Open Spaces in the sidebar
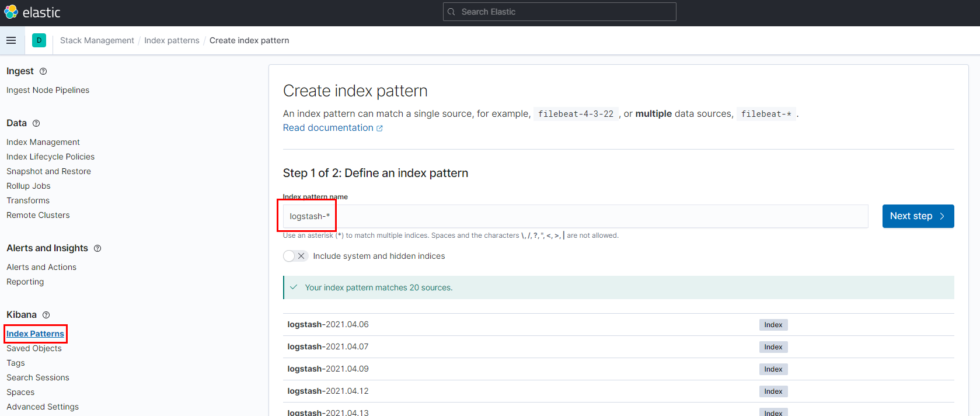The width and height of the screenshot is (980, 416). 20,392
